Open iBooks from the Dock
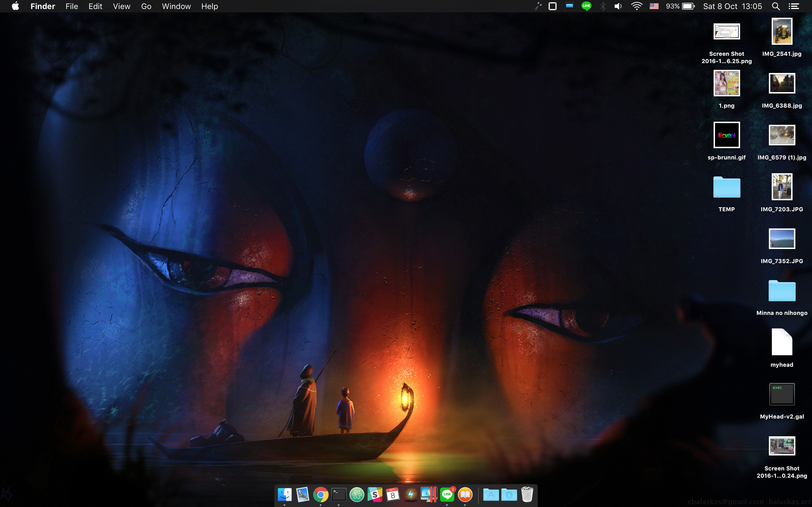This screenshot has height=507, width=812. pos(465,495)
